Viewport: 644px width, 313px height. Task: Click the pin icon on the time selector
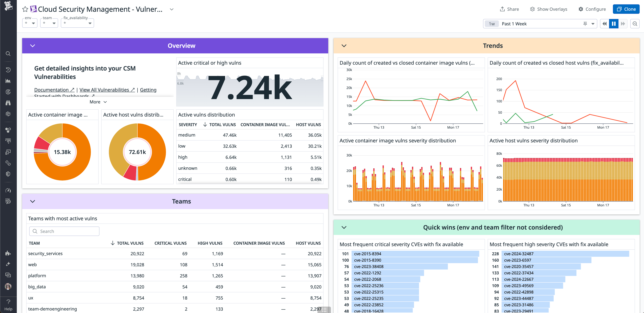pos(585,24)
